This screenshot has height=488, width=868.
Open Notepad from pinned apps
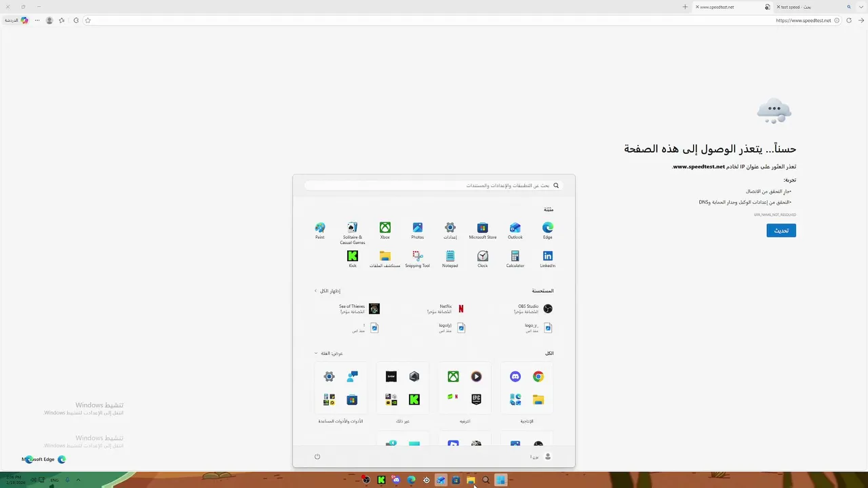click(x=450, y=259)
